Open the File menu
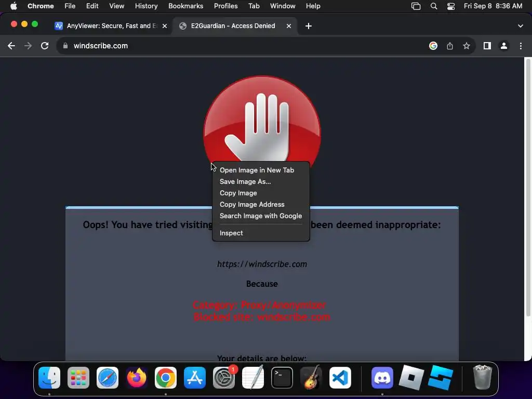This screenshot has height=399, width=532. [x=70, y=6]
